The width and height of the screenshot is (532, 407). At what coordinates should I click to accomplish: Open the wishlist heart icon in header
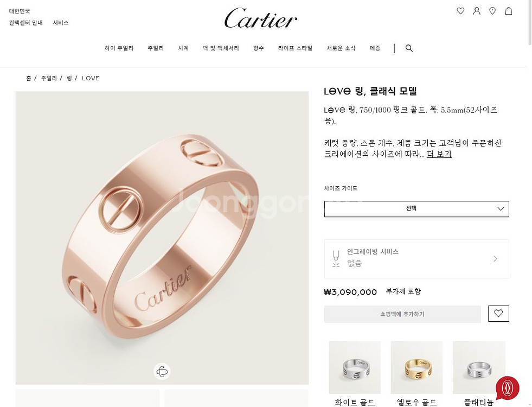460,11
